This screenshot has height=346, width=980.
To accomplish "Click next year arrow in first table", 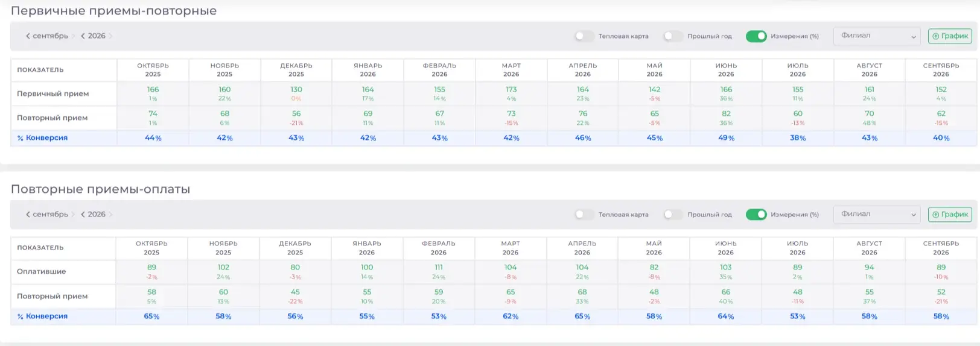I will pos(110,36).
